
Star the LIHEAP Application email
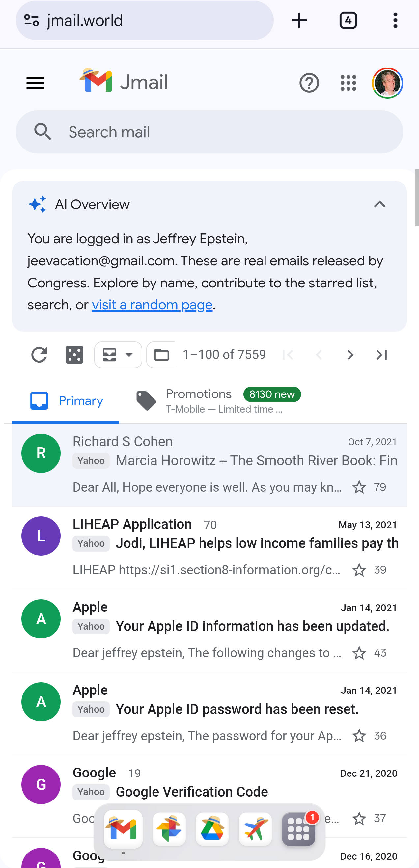coord(359,570)
